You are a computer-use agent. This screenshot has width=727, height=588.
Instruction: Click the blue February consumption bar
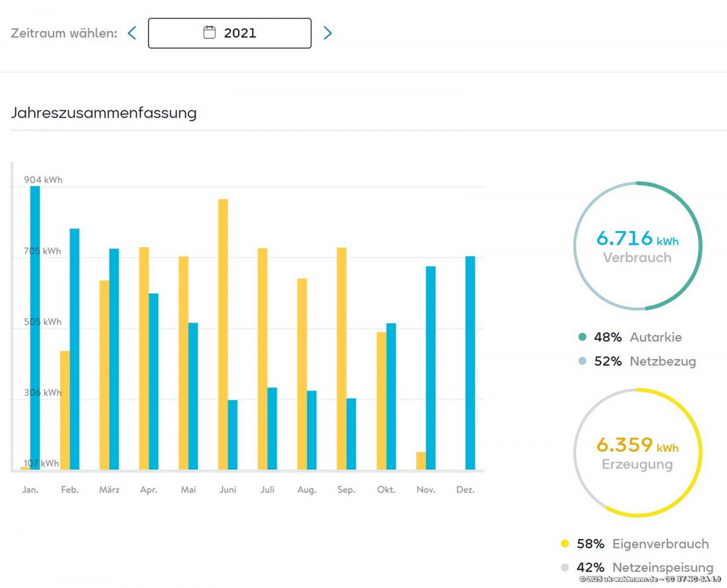(75, 349)
